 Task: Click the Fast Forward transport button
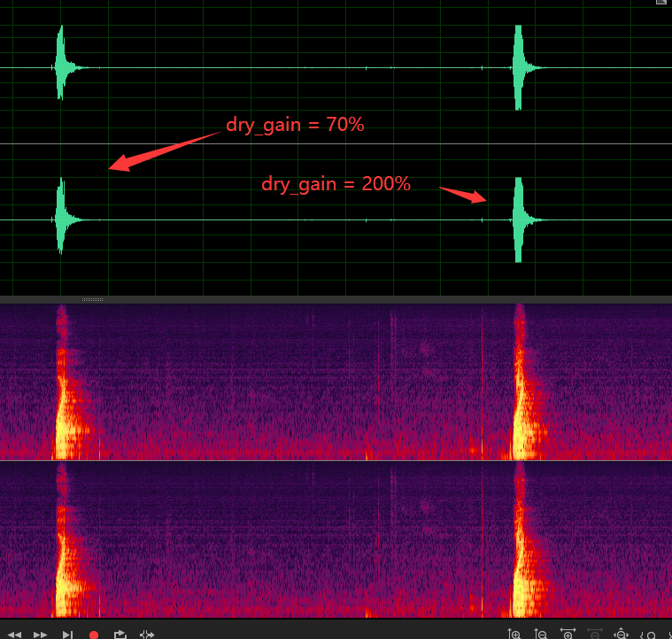click(x=41, y=635)
